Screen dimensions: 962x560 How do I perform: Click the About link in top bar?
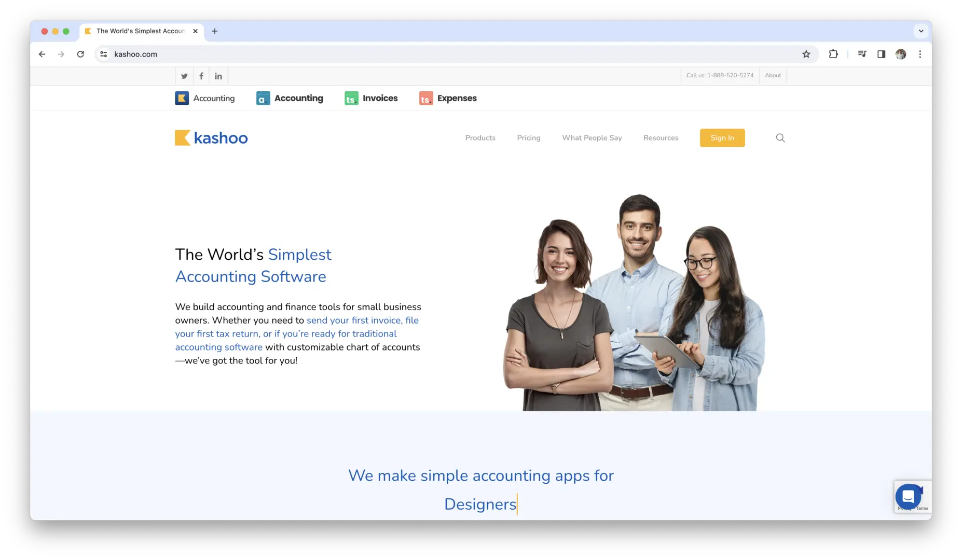pyautogui.click(x=773, y=75)
